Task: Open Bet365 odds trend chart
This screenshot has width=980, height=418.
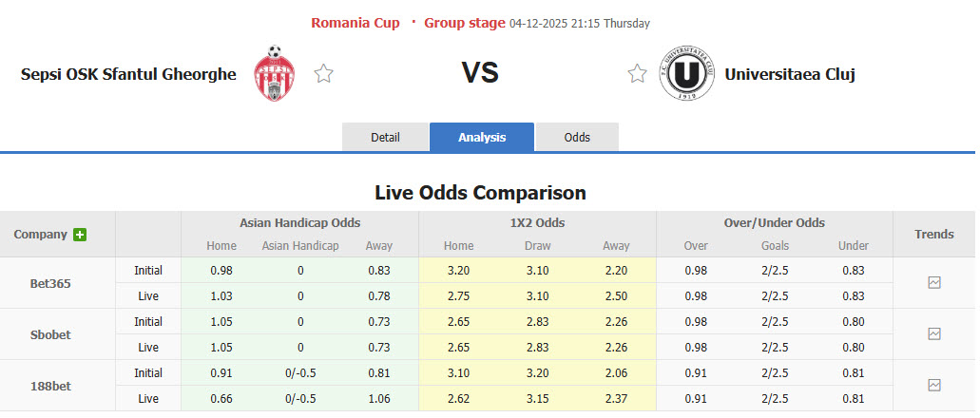Action: pyautogui.click(x=934, y=283)
